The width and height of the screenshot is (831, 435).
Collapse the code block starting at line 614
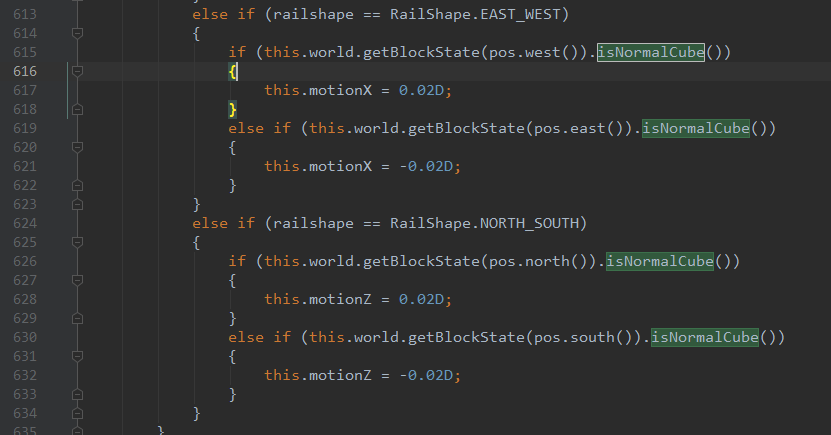[x=77, y=33]
